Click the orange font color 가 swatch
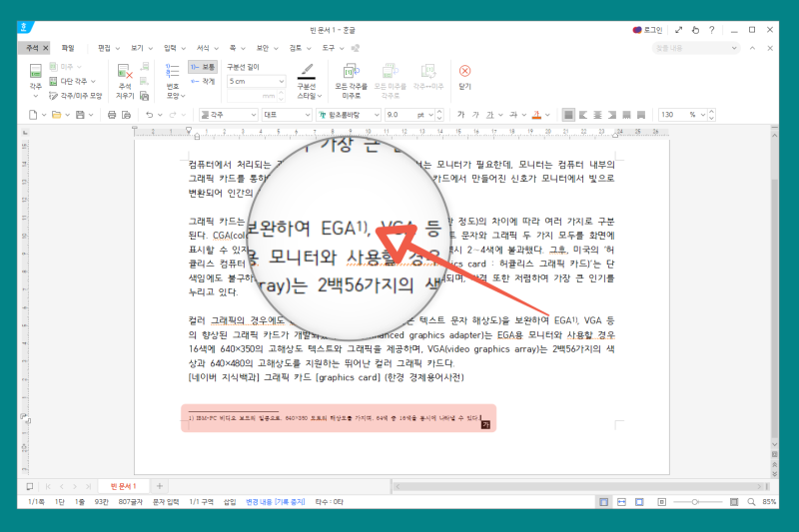This screenshot has width=799, height=532. coord(536,115)
